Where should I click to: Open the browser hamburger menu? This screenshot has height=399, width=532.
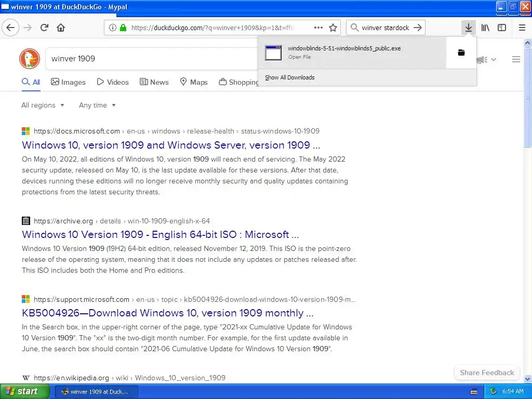(x=522, y=28)
